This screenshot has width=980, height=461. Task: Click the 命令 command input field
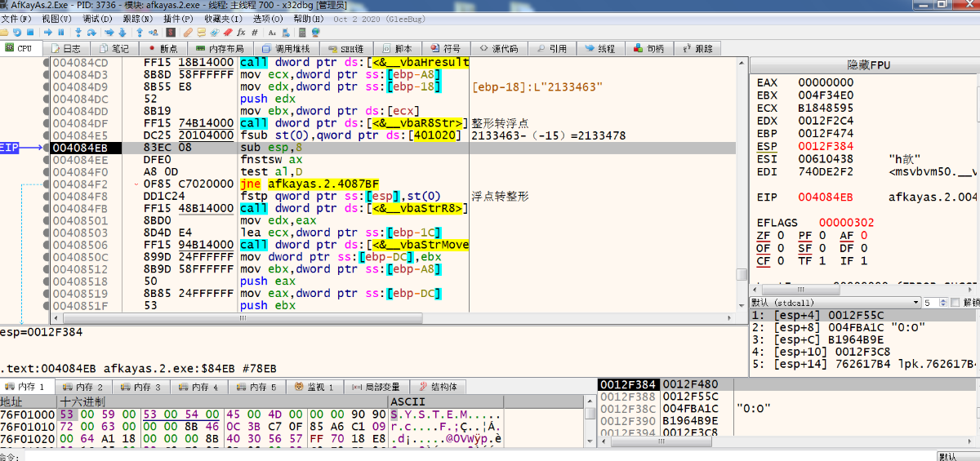(x=482, y=456)
